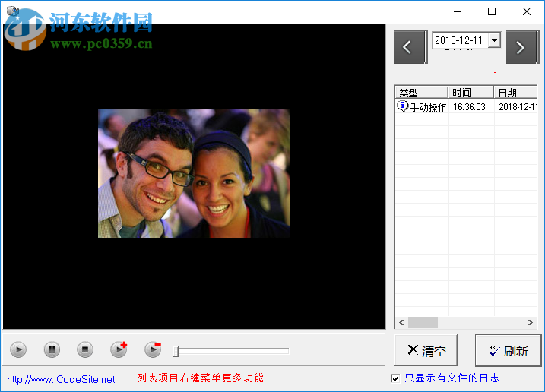The height and width of the screenshot is (392, 545).
Task: Close the window
Action: coord(527,11)
